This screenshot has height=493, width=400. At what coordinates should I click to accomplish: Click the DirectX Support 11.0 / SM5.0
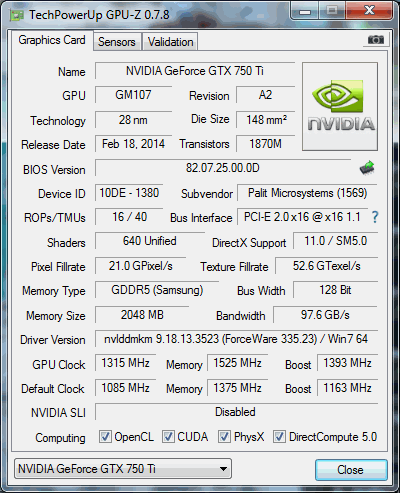[335, 241]
